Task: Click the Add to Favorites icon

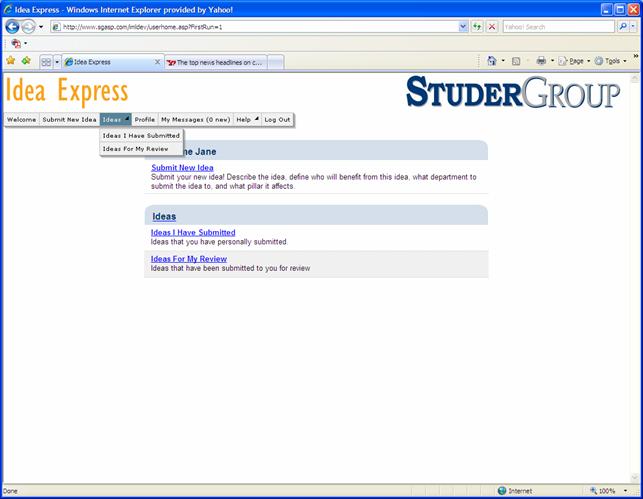Action: click(x=26, y=61)
